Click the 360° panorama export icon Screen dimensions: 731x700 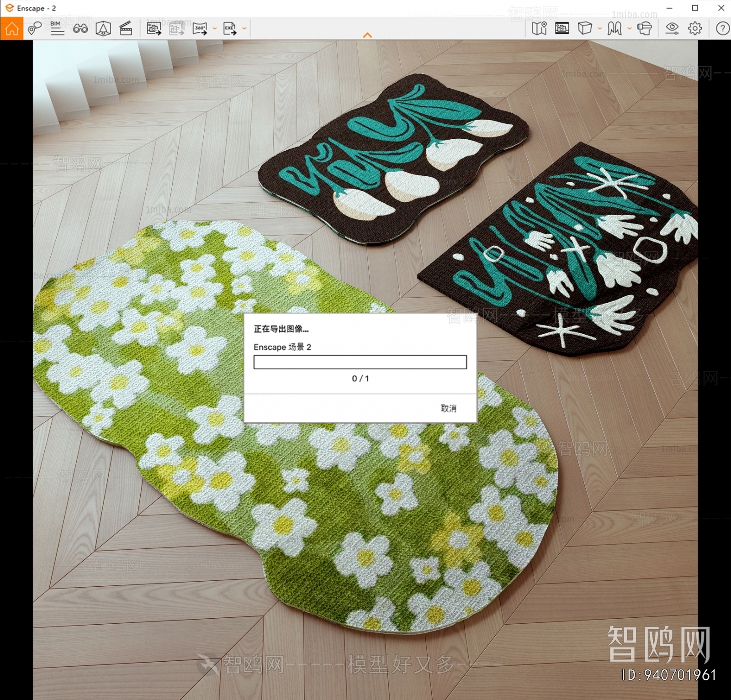tap(200, 28)
